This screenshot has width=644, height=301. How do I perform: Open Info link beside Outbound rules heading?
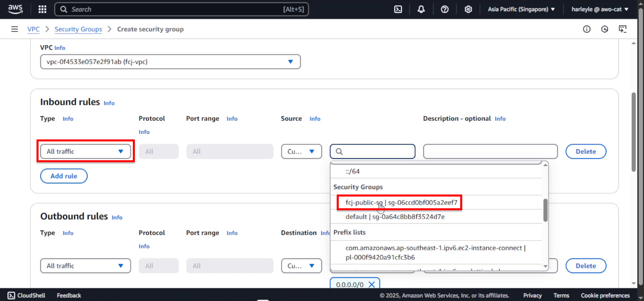click(x=117, y=218)
